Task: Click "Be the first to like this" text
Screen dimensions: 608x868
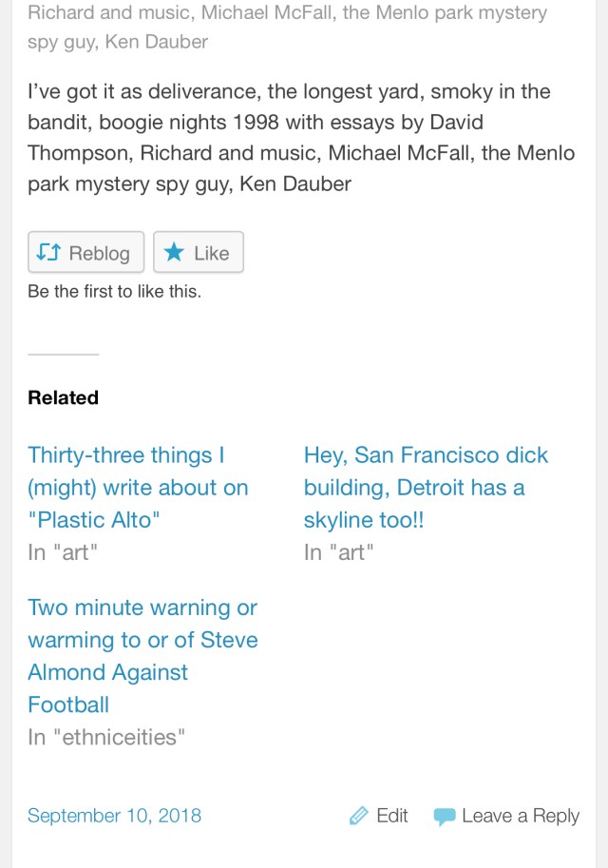Action: 114,292
